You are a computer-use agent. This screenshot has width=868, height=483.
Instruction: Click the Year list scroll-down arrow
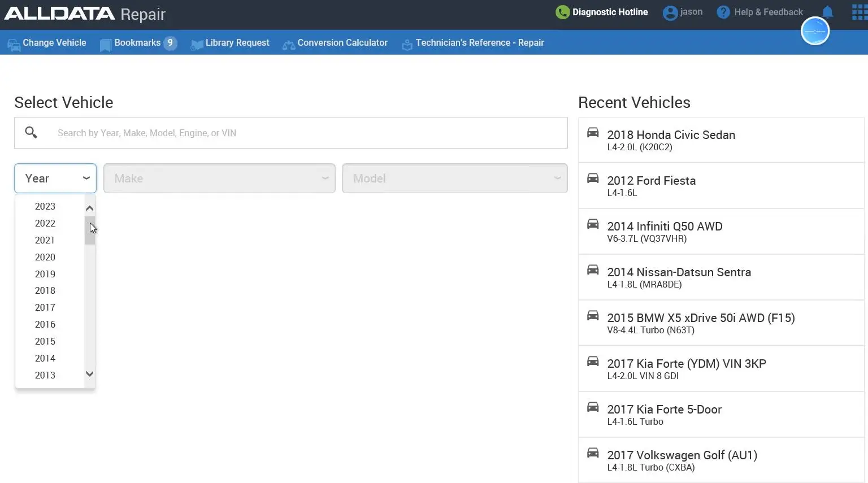click(x=89, y=374)
